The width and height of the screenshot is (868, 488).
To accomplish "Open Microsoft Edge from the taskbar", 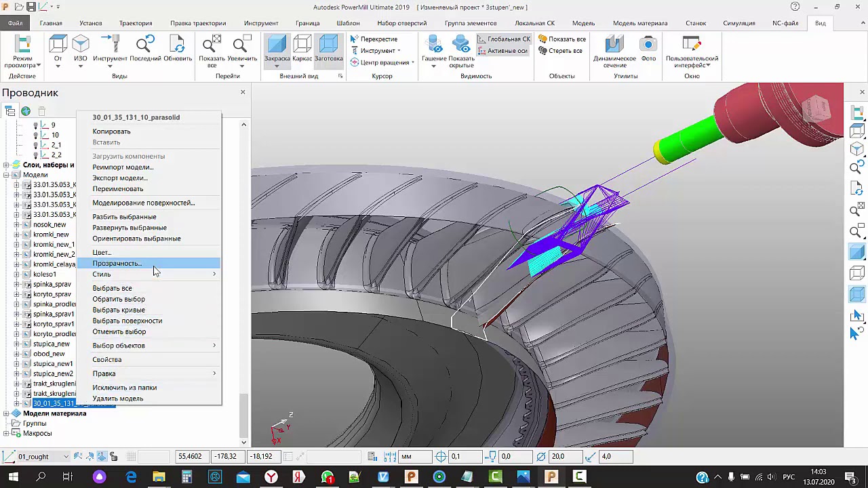I will click(x=131, y=477).
